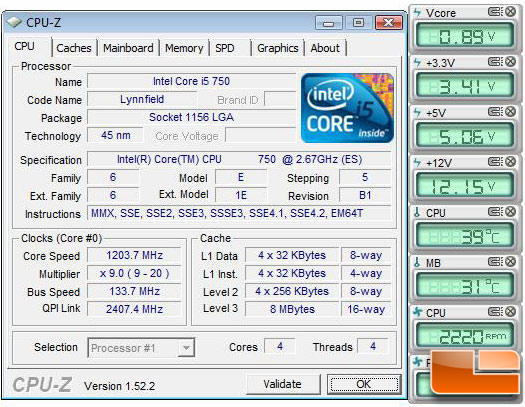Close the CPU fan RPM gadget
The image size is (525, 407).
(510, 312)
